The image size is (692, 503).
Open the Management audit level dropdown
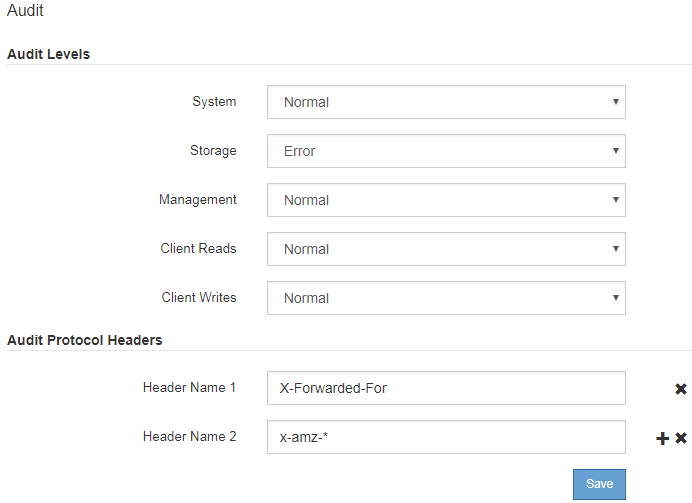click(446, 200)
